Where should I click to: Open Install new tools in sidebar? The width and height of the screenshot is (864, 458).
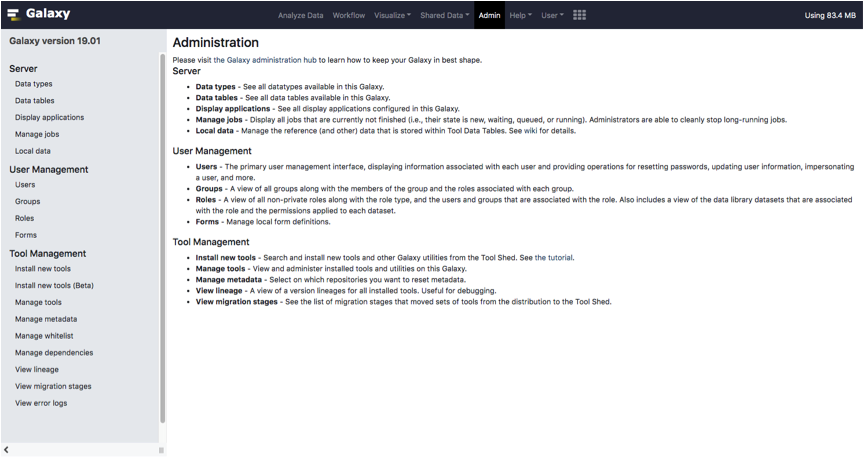pos(43,268)
